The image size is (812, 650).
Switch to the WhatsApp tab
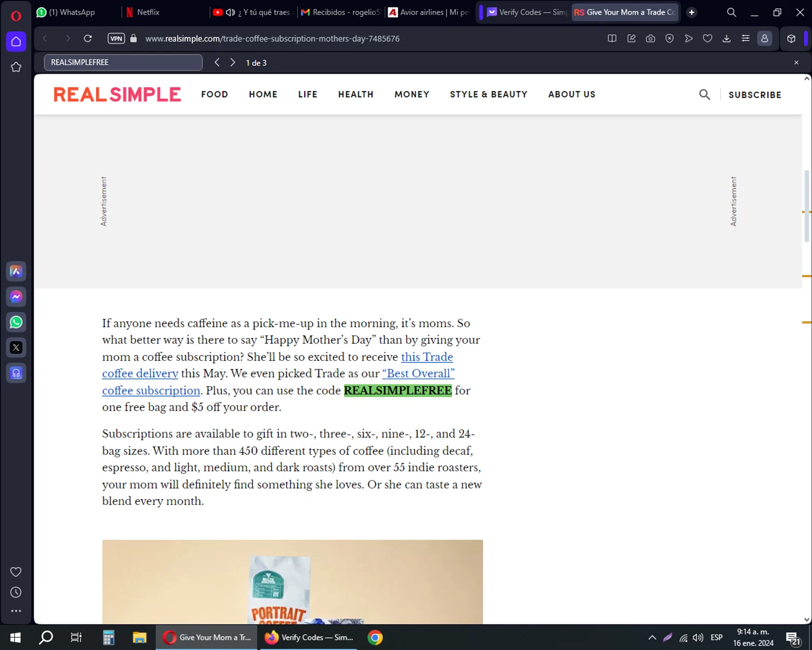click(x=76, y=12)
